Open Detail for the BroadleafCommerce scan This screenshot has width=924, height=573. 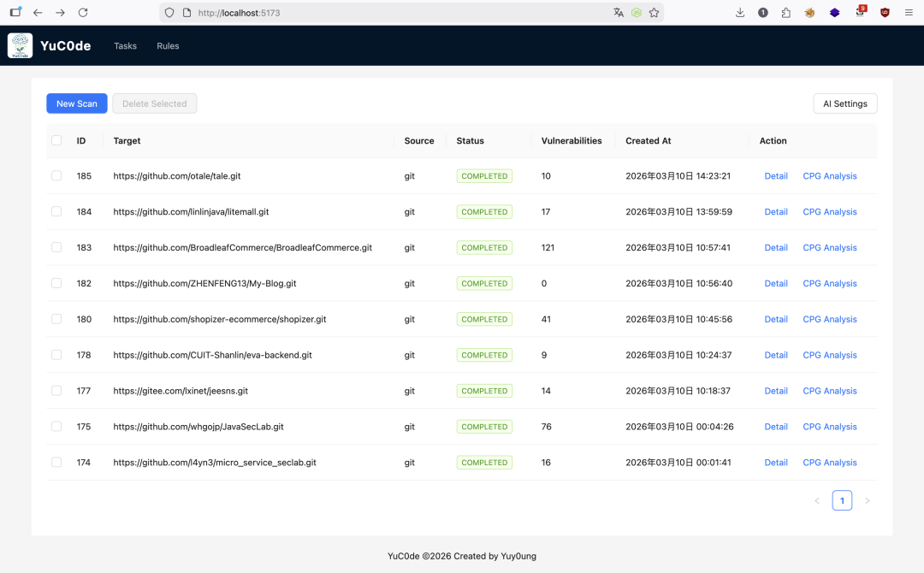tap(776, 248)
